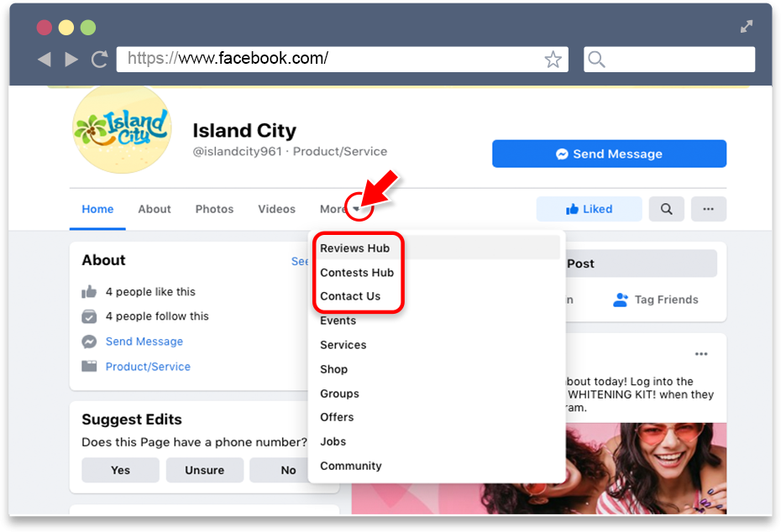
Task: Click the Product/Service link in About
Action: [148, 367]
